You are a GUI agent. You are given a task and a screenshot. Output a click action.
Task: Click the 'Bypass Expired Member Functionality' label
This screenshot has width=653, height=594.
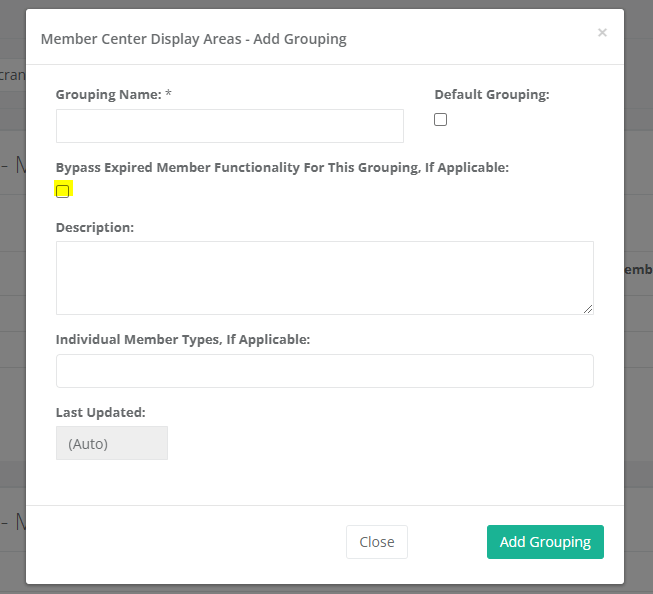(282, 167)
